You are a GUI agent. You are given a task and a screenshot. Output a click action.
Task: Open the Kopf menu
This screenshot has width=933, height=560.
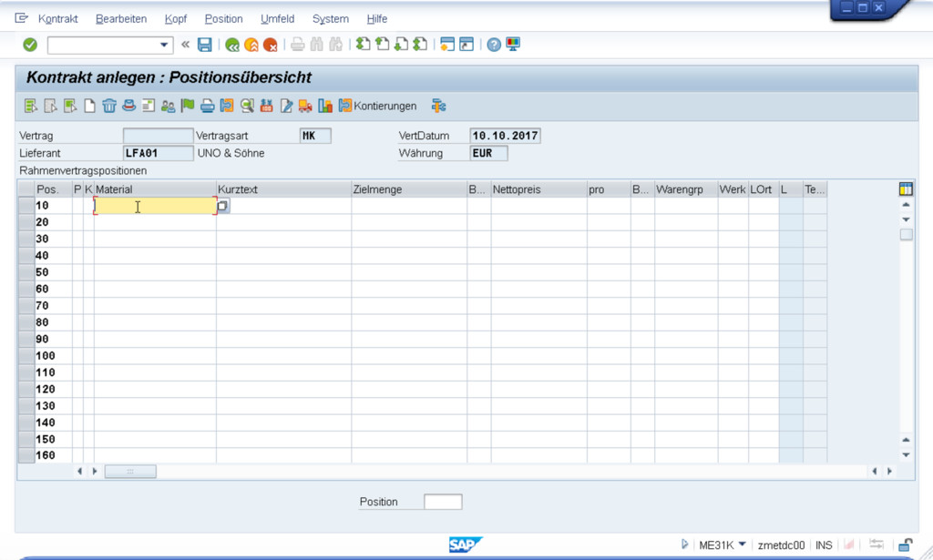click(x=176, y=19)
